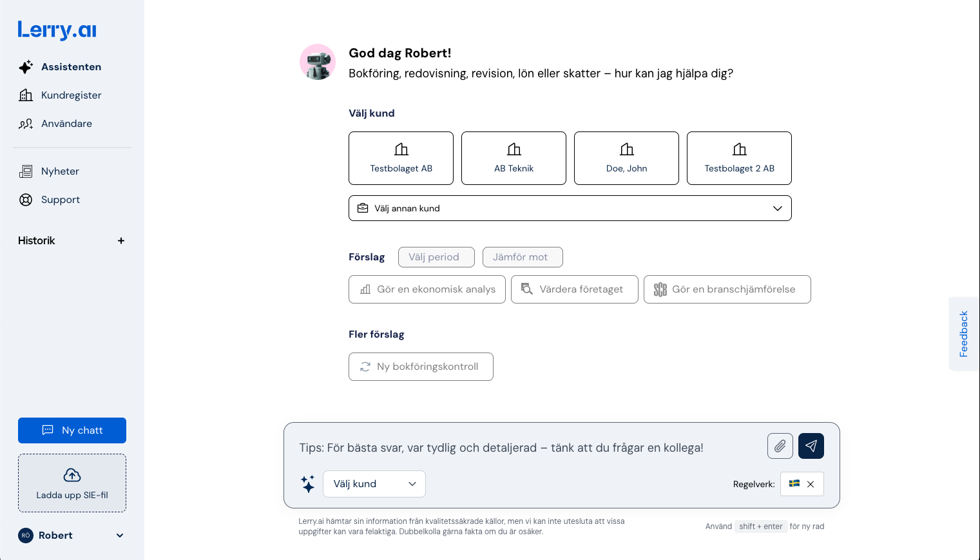Viewport: 980px width, 560px height.
Task: Start branschjämförelse via the SCB icon
Action: pos(660,289)
